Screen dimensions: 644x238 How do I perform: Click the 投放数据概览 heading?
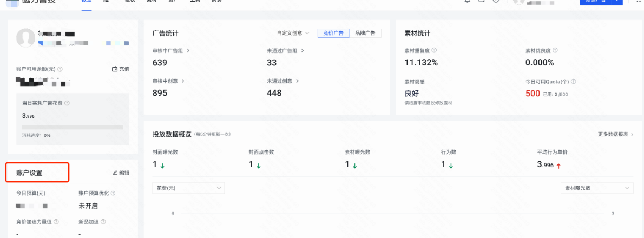point(172,134)
